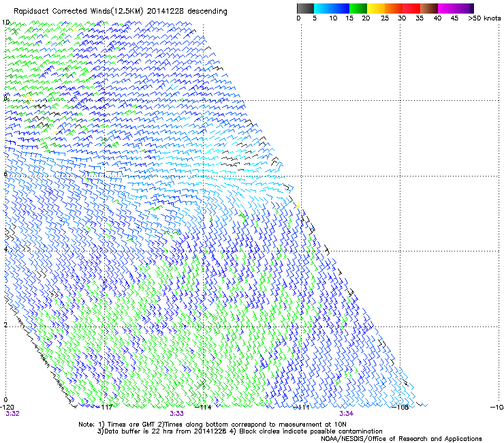Image resolution: width=504 pixels, height=443 pixels.
Task: Click the note 'Times are GMT'
Action: [x=131, y=425]
